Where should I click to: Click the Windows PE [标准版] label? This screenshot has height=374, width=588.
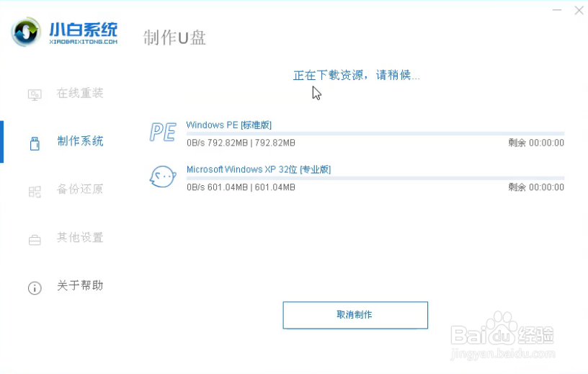coord(228,125)
